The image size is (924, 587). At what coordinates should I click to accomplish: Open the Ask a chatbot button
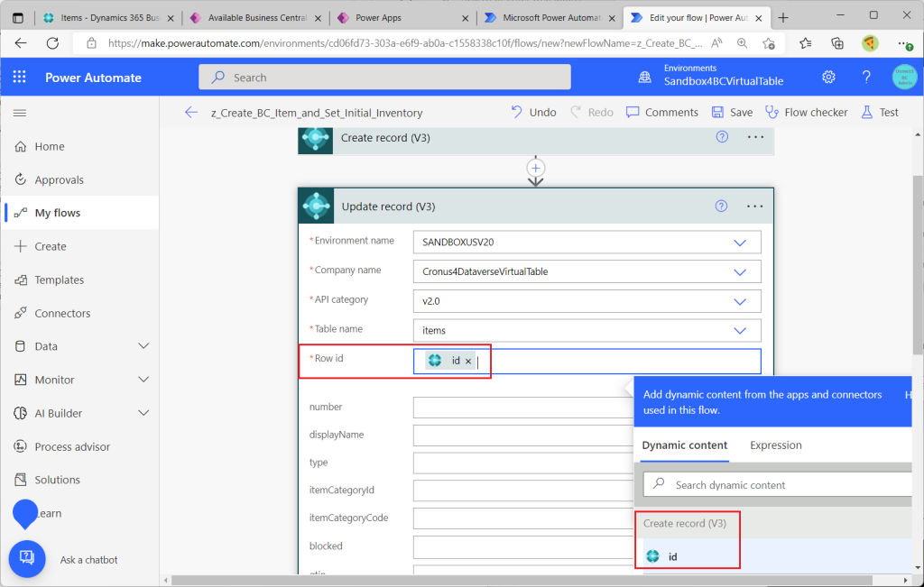tap(27, 559)
